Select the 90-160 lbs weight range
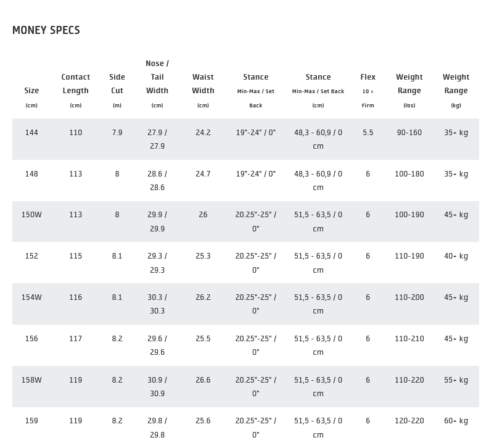 point(409,133)
